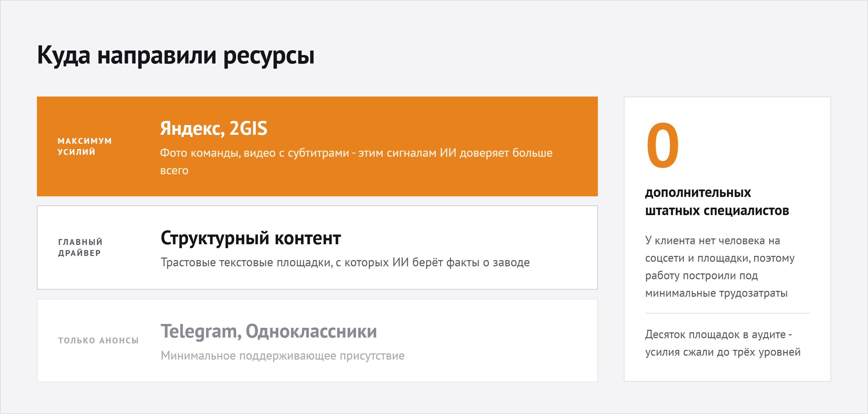868x414 pixels.
Task: Click the "У клиента нет человека на соцсети" paragraph
Action: [720, 267]
